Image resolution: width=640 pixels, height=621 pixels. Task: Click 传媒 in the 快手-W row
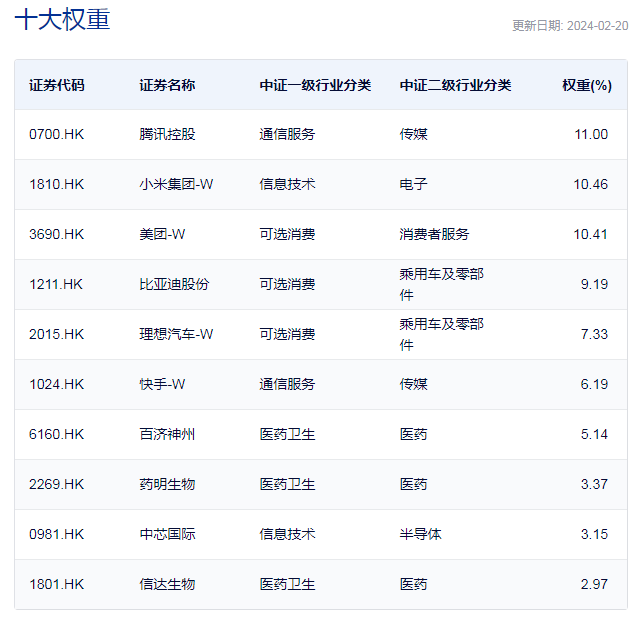pos(413,384)
